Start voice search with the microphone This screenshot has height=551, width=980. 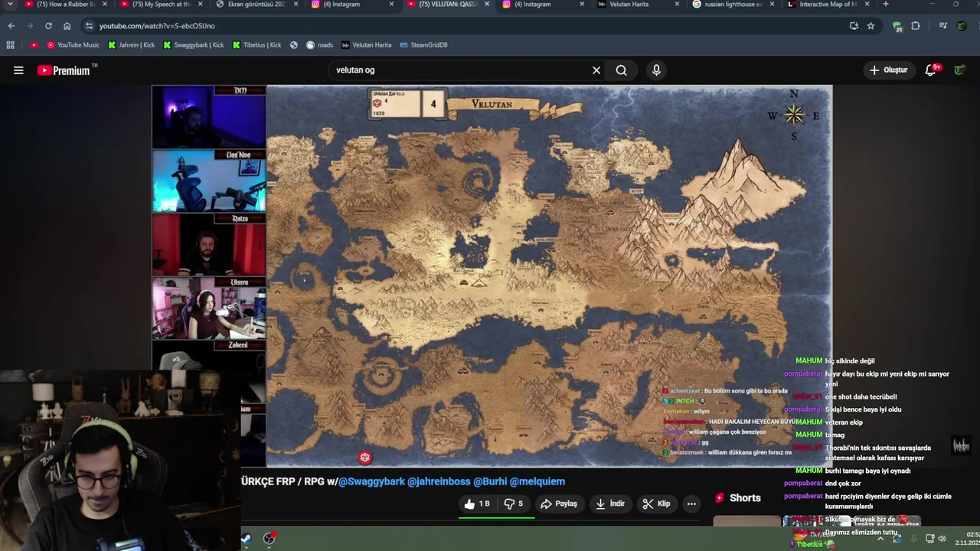656,70
